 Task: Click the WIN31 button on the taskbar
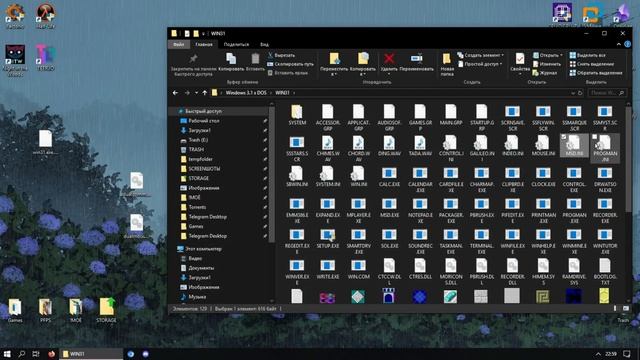click(x=91, y=354)
